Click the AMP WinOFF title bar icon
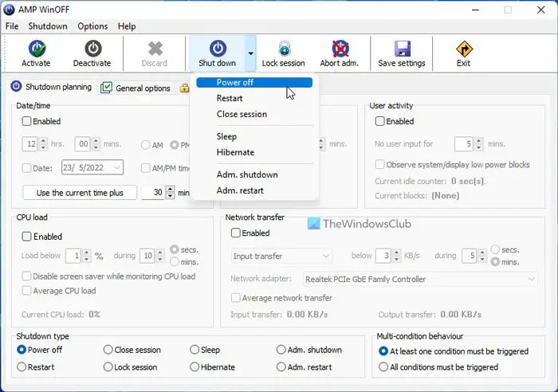Image resolution: width=558 pixels, height=392 pixels. click(x=9, y=10)
